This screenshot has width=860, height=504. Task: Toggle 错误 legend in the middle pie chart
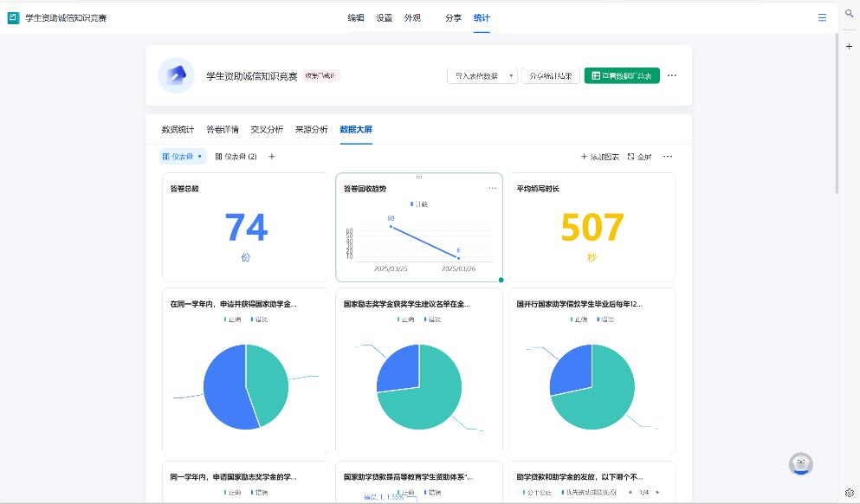click(x=430, y=320)
